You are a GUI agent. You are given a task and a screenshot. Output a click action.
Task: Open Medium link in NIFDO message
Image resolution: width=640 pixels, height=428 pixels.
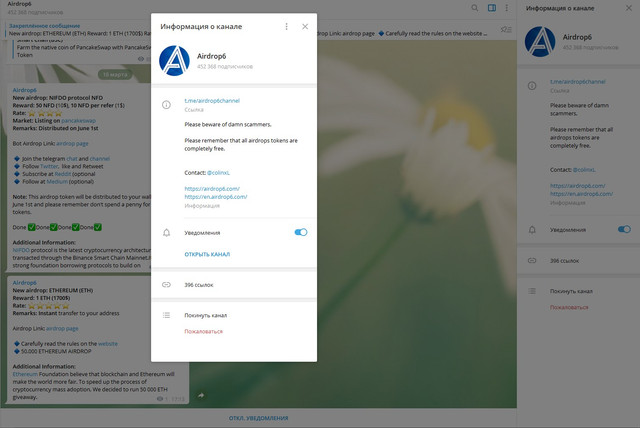[57, 182]
